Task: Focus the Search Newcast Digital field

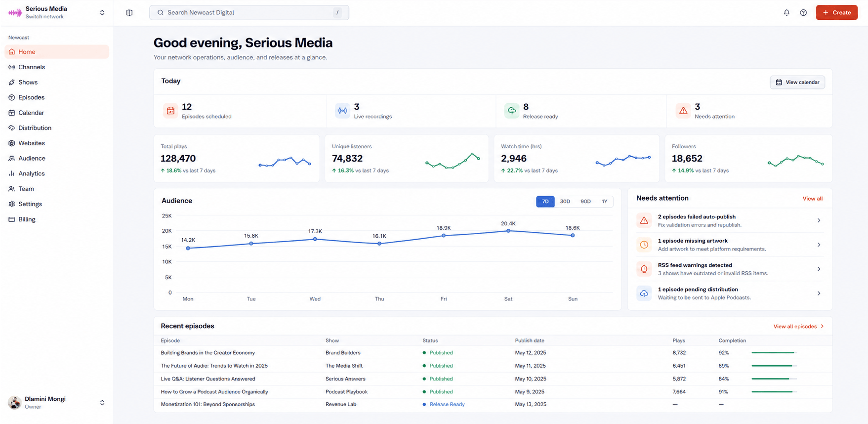Action: [249, 12]
